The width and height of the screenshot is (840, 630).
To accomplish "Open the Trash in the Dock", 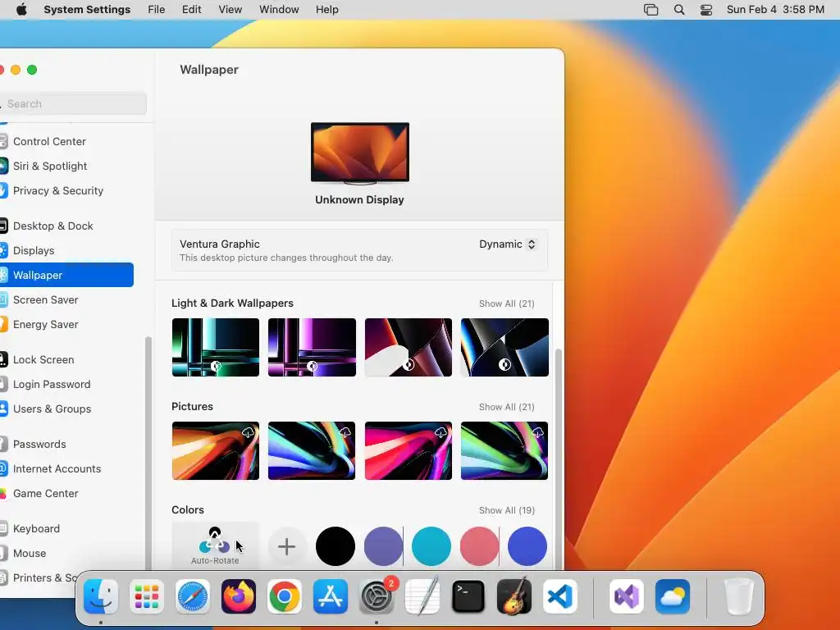I will coord(739,597).
